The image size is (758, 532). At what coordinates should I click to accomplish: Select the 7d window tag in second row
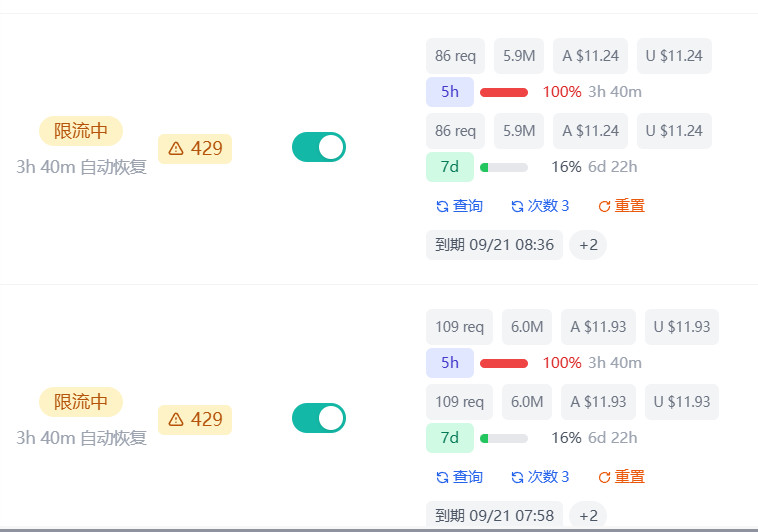(x=450, y=438)
